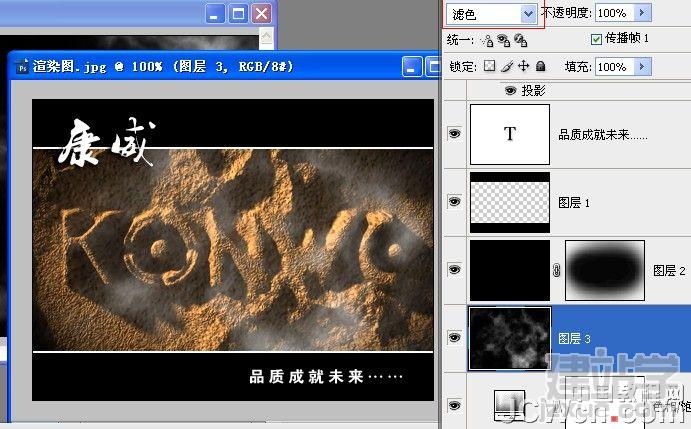Open the fill slider arrow
This screenshot has height=429, width=691.
tap(643, 67)
